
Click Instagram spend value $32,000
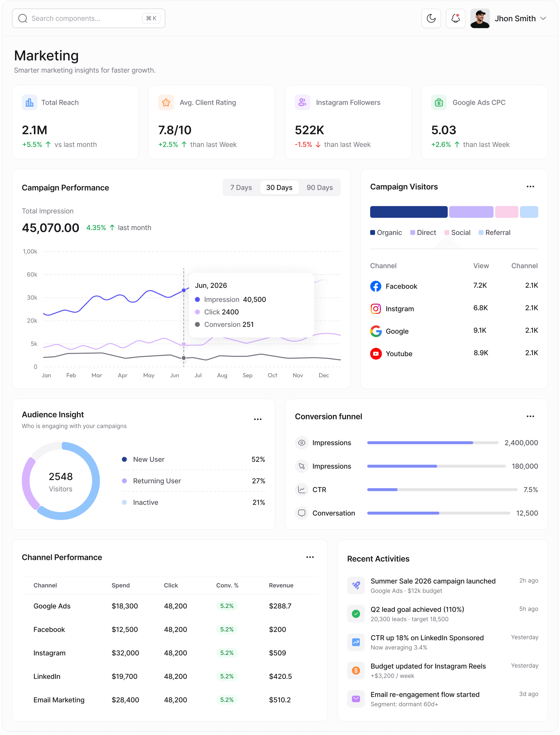pos(125,653)
